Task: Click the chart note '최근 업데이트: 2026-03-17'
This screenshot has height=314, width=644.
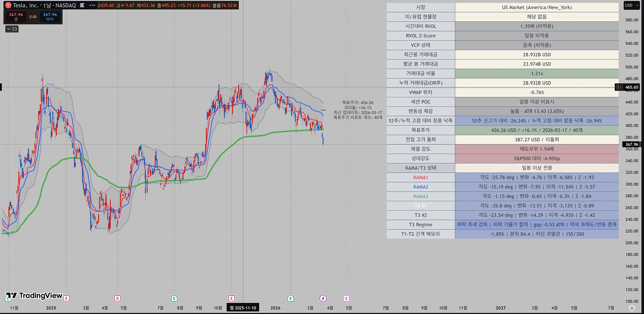Action: point(358,113)
